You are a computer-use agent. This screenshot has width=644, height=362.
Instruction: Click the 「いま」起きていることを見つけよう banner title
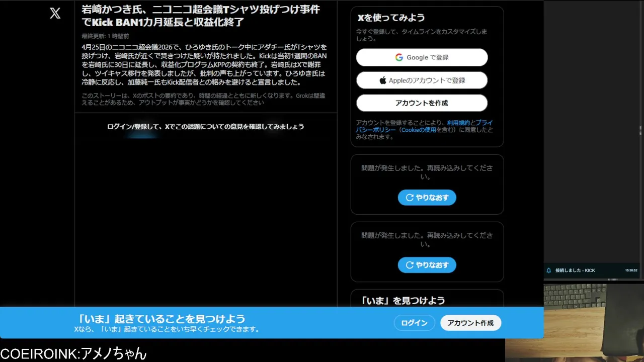[162, 319]
